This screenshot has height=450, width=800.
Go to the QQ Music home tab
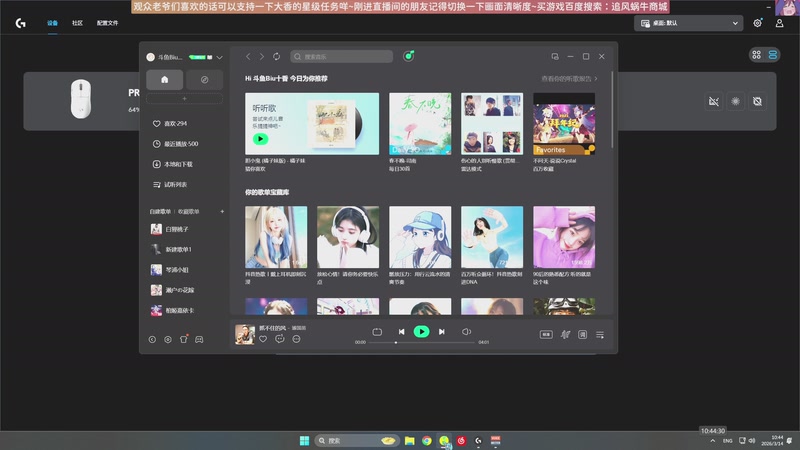[x=164, y=80]
